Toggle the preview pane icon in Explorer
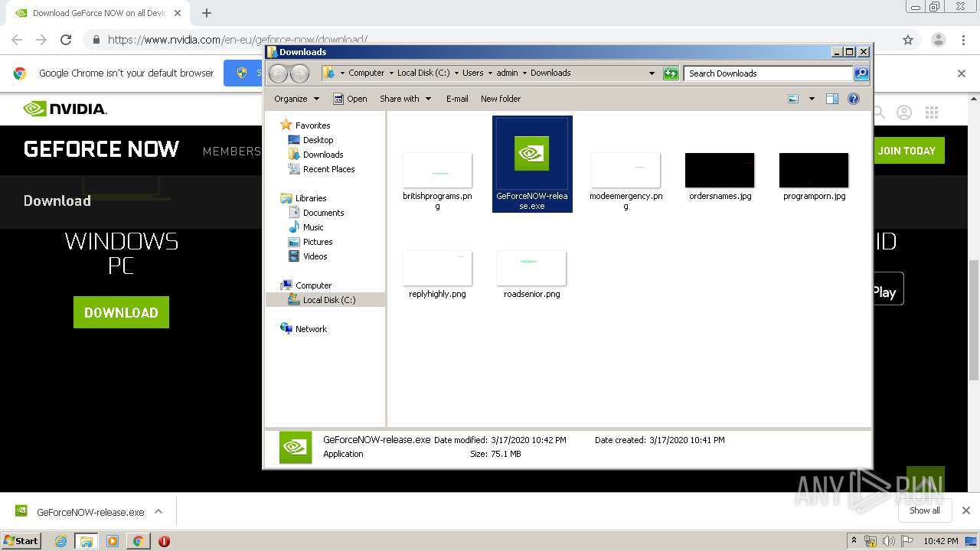 coord(832,99)
